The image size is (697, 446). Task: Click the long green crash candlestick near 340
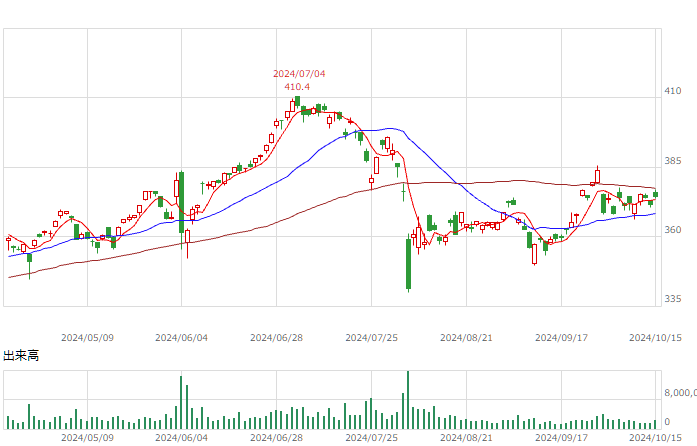(409, 263)
